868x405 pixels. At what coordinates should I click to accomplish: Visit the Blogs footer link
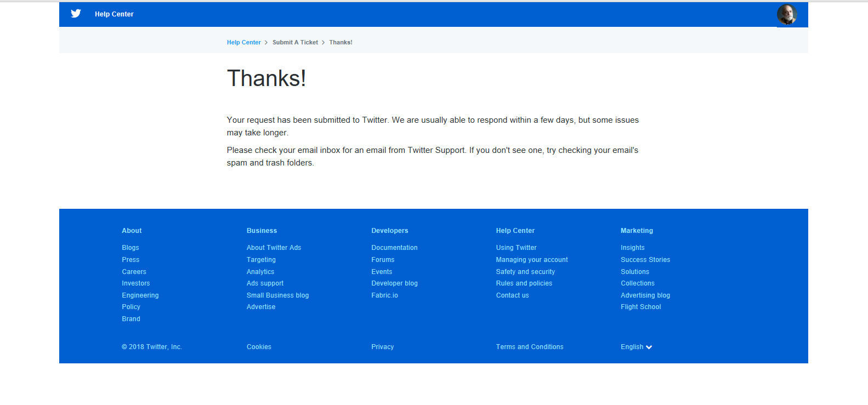[131, 248]
